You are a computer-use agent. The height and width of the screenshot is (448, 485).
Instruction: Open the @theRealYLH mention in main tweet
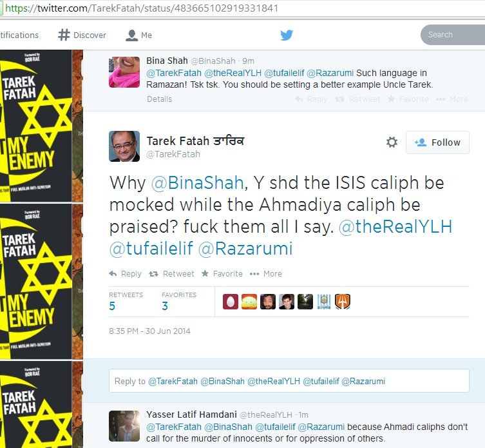pyautogui.click(x=395, y=227)
